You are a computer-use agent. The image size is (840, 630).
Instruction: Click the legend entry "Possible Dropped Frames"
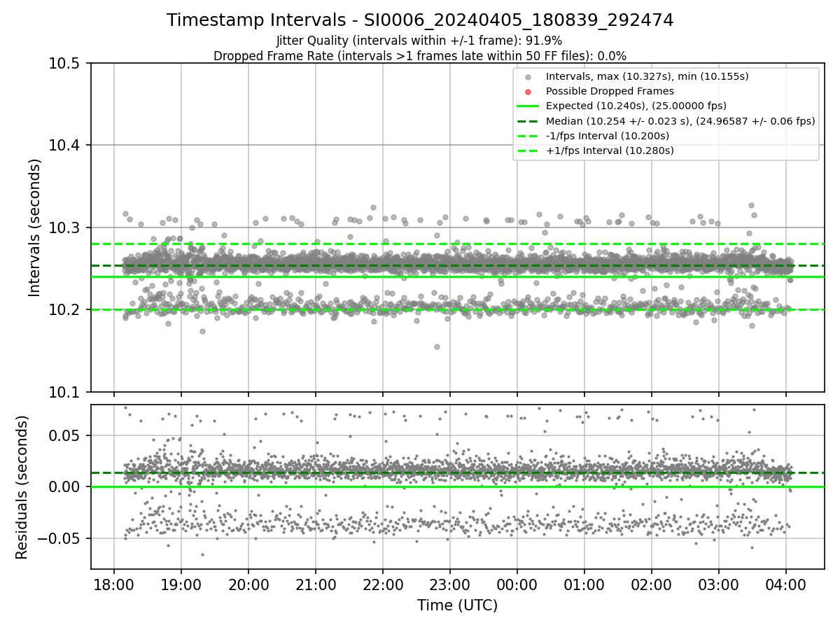pos(610,91)
